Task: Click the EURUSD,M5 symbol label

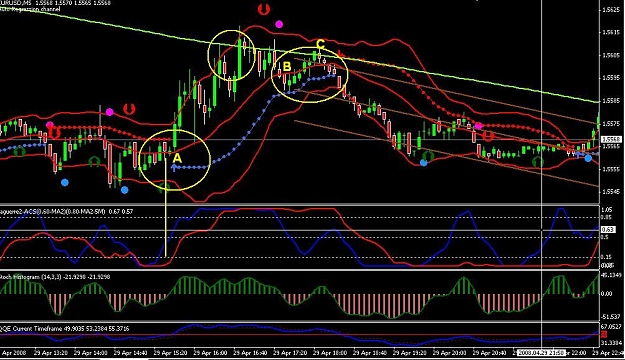Action: (x=17, y=2)
